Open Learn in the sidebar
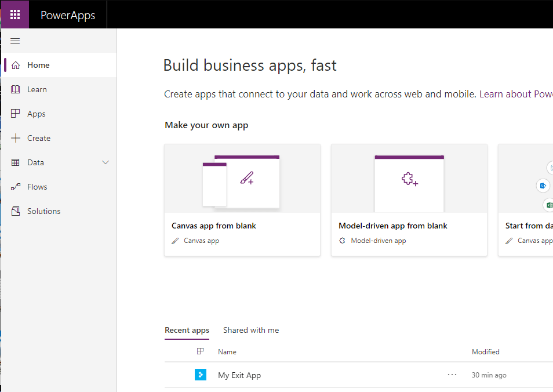Screen dimensions: 553x392 (x=60, y=89)
